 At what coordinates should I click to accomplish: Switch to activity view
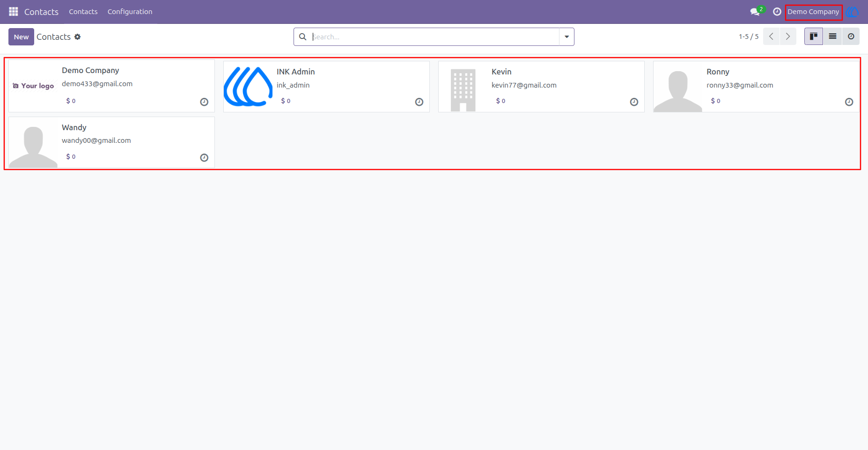pyautogui.click(x=851, y=36)
